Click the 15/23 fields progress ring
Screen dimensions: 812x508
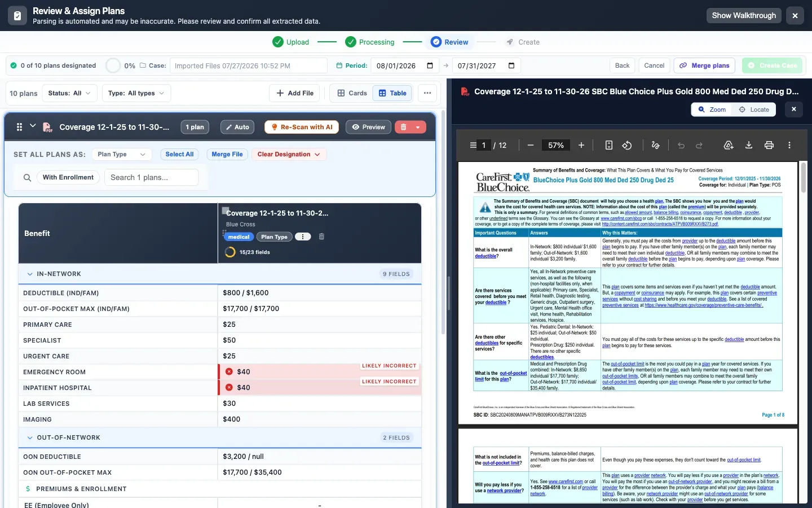230,252
